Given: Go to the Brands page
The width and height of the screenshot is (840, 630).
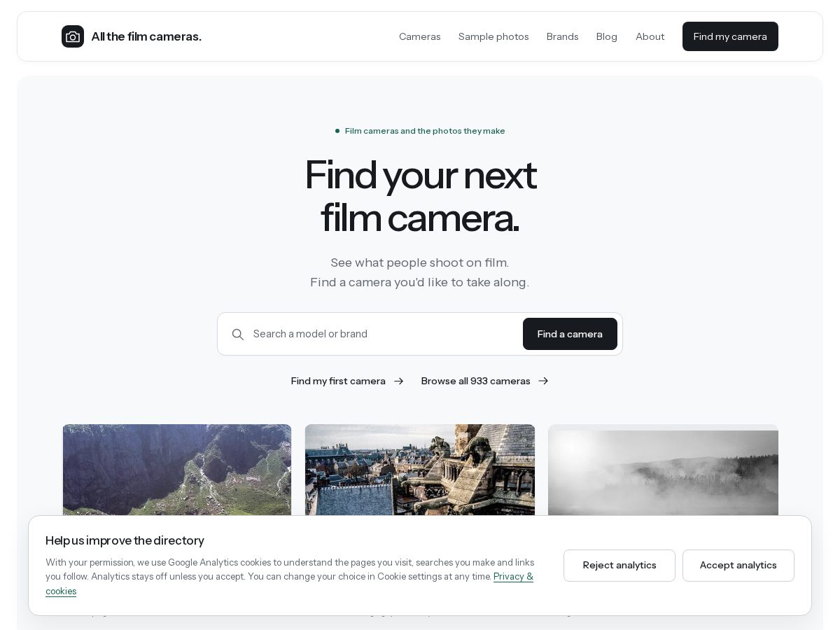Looking at the screenshot, I should click(563, 36).
